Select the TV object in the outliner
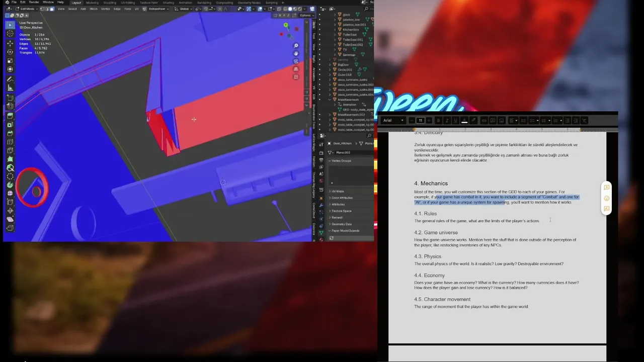644x362 pixels. (x=345, y=50)
